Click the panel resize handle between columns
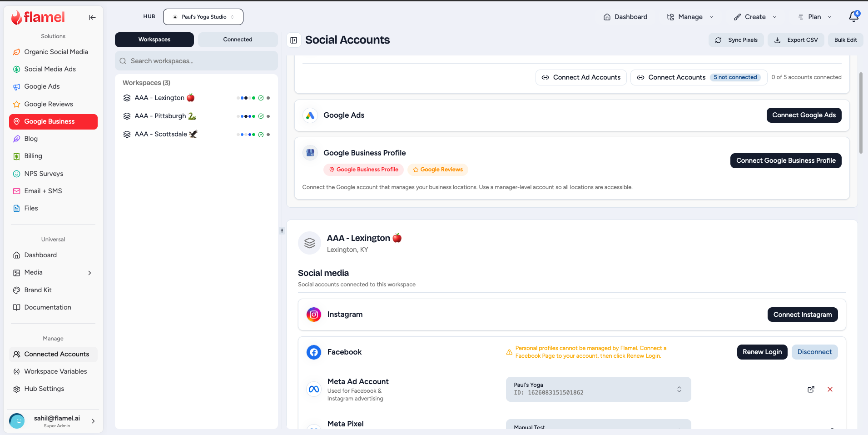 tap(282, 231)
